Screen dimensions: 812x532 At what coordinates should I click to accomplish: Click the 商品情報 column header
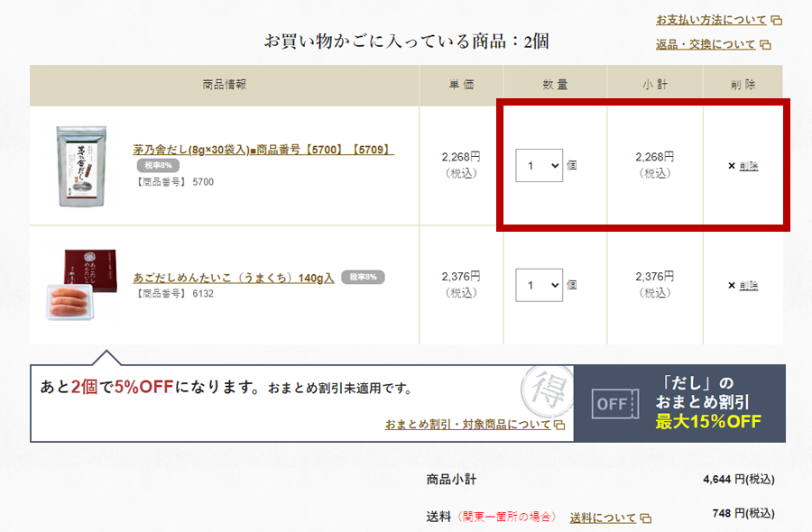point(225,85)
